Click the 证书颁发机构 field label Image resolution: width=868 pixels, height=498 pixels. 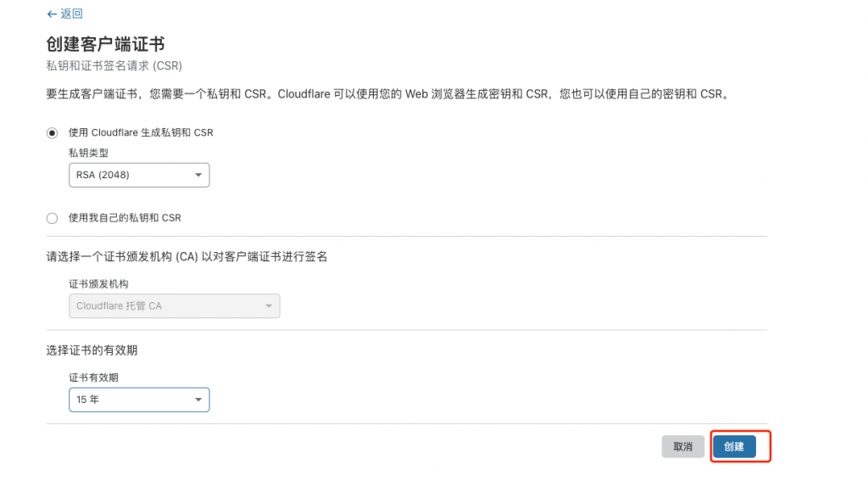[99, 283]
